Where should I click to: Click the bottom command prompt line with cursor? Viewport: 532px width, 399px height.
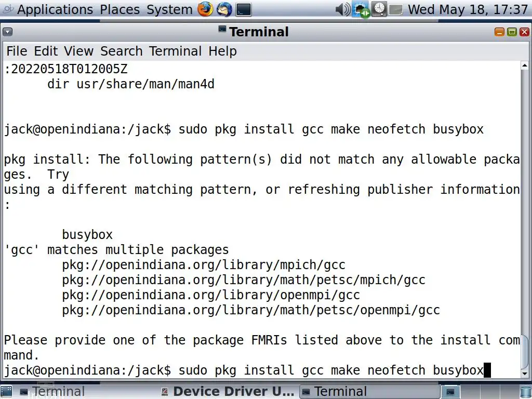click(247, 370)
